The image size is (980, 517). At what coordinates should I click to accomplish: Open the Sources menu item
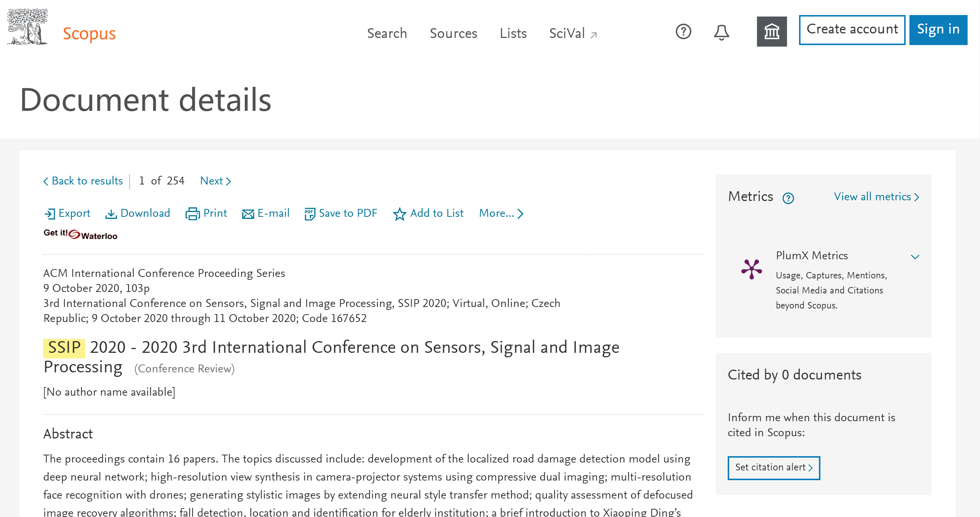click(453, 33)
